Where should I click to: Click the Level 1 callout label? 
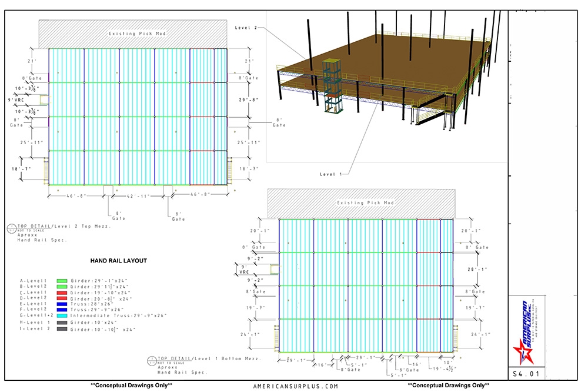click(330, 174)
